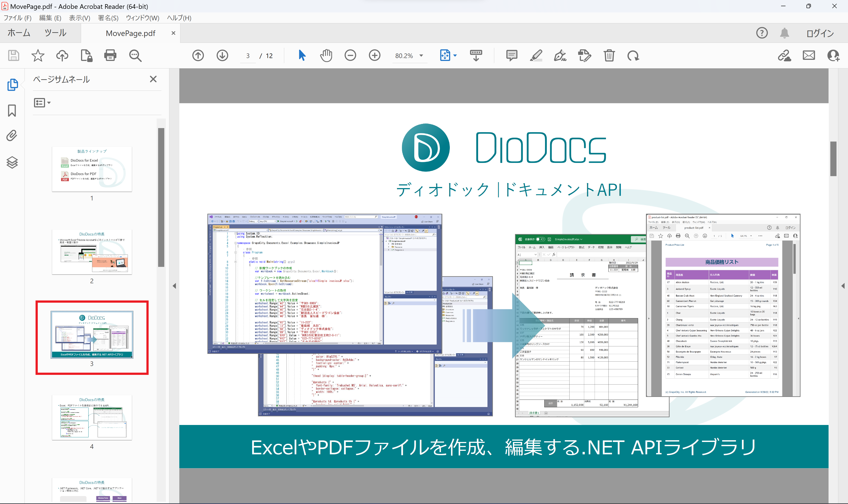The image size is (848, 504).
Task: Select the highlighter pen tool
Action: (536, 55)
